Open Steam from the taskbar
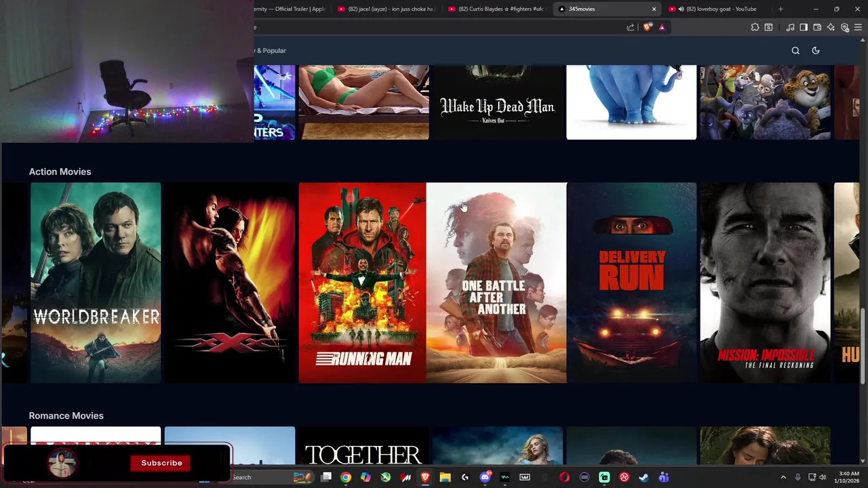 pos(644,477)
